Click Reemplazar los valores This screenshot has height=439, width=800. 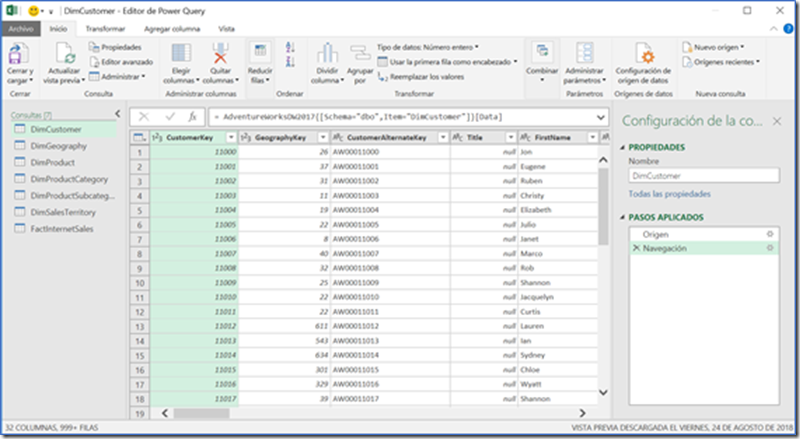tap(426, 76)
